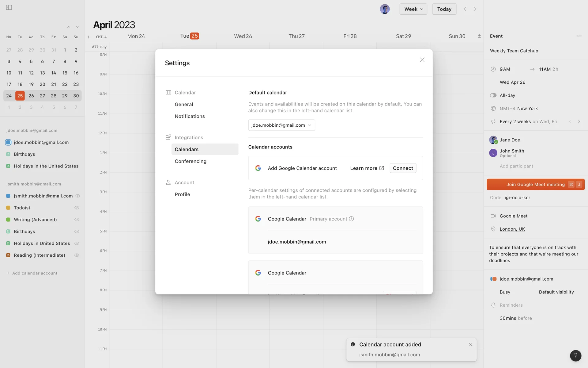588x368 pixels.
Task: Click mini calendar previous month arrow
Action: click(x=69, y=27)
